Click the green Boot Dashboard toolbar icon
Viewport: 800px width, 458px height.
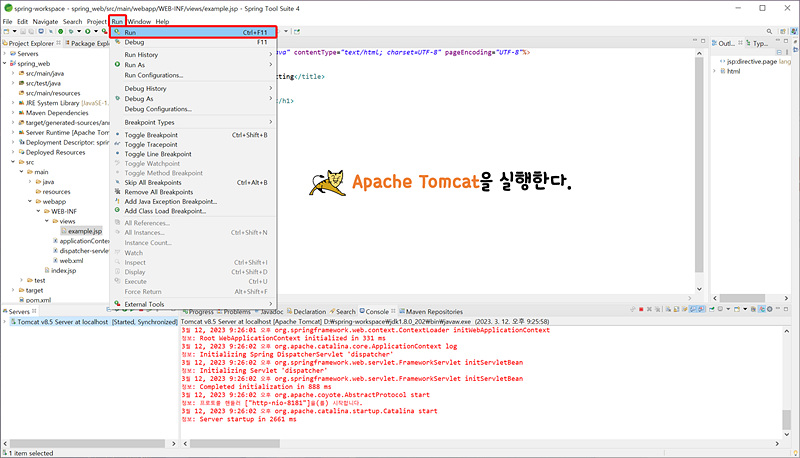[x=60, y=32]
